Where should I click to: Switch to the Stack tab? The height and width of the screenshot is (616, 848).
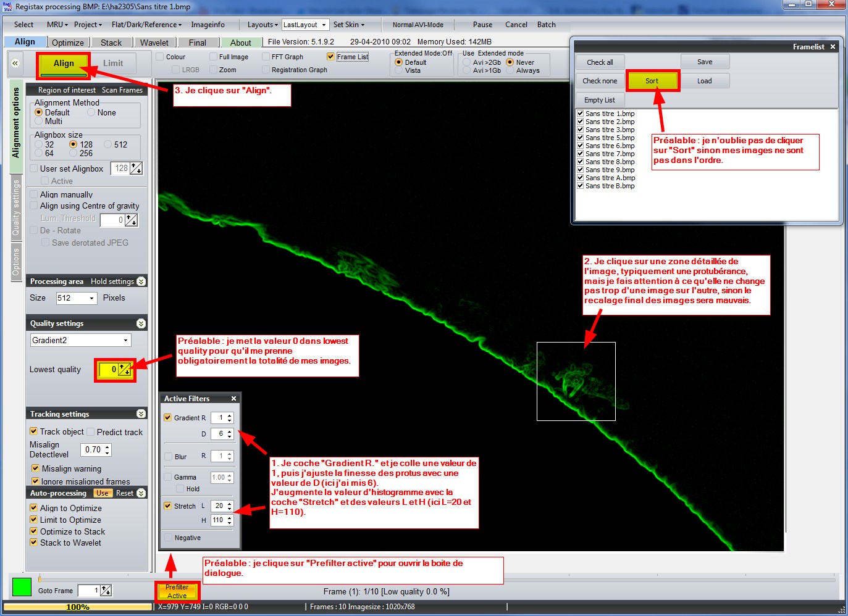[111, 43]
